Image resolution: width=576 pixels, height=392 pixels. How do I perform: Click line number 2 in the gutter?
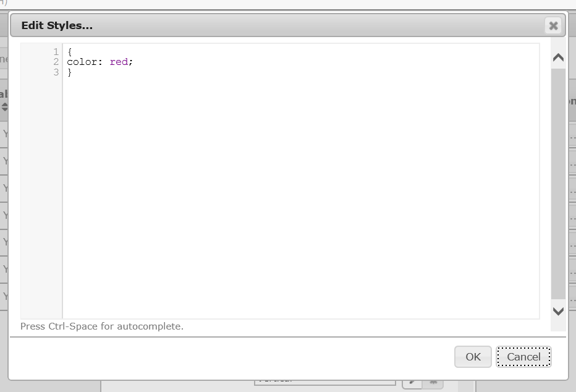56,62
